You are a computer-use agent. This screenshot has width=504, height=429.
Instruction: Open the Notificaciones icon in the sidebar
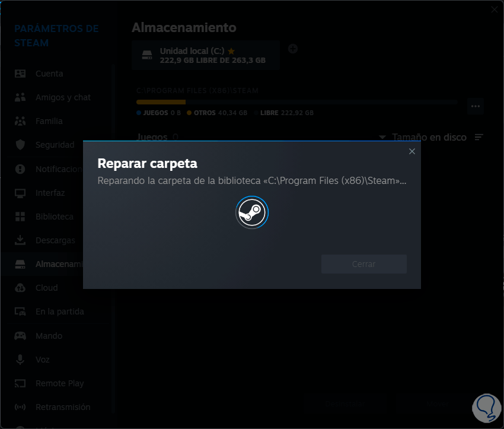[20, 169]
